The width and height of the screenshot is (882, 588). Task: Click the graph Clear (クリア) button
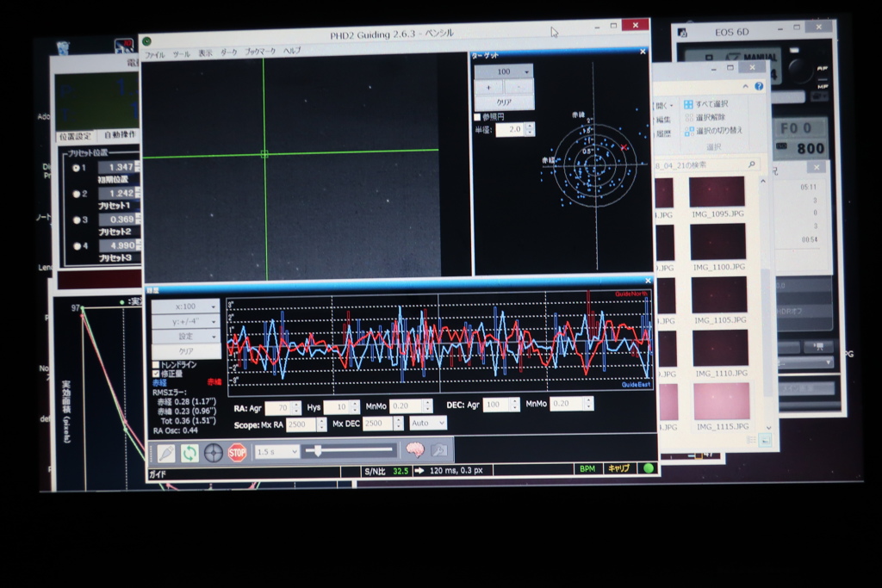coord(186,351)
